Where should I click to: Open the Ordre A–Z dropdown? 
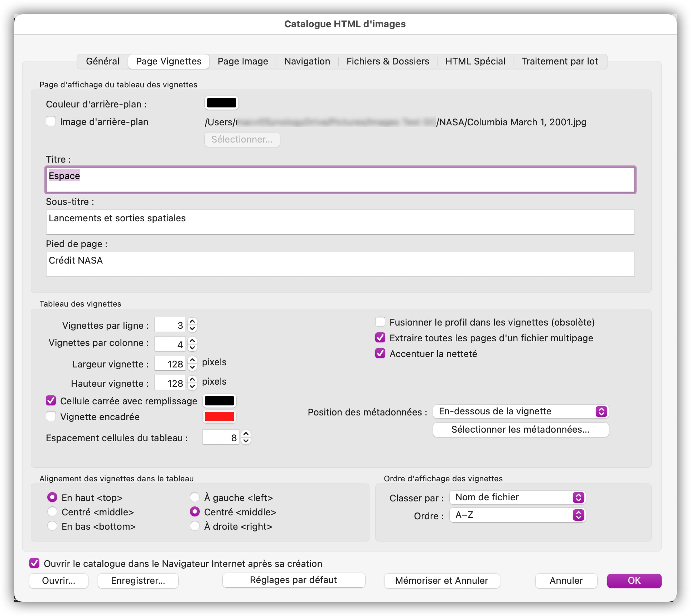[x=517, y=515]
